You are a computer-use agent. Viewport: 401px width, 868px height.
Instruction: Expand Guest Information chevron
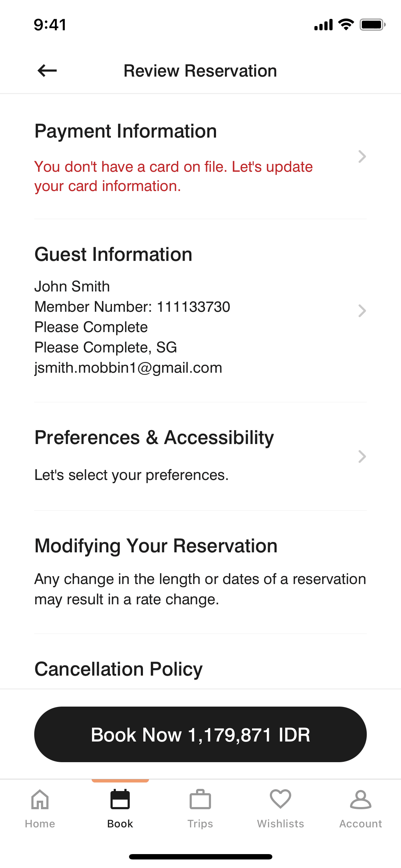362,311
